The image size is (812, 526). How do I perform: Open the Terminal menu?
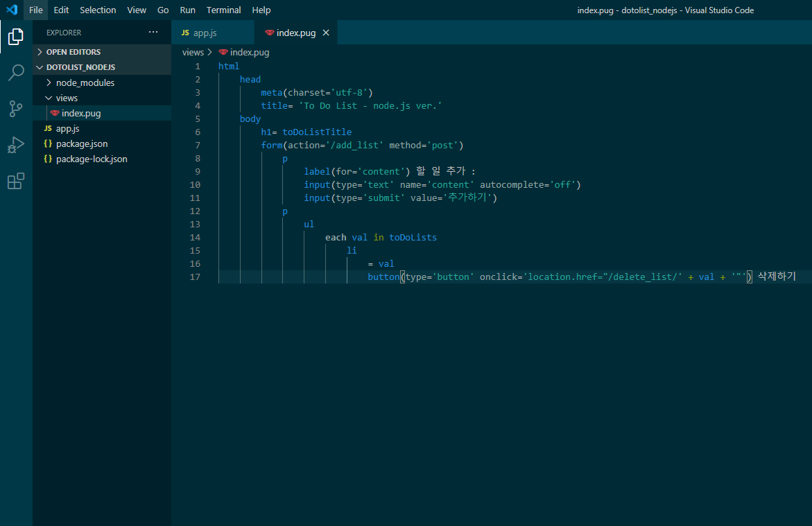[x=223, y=10]
